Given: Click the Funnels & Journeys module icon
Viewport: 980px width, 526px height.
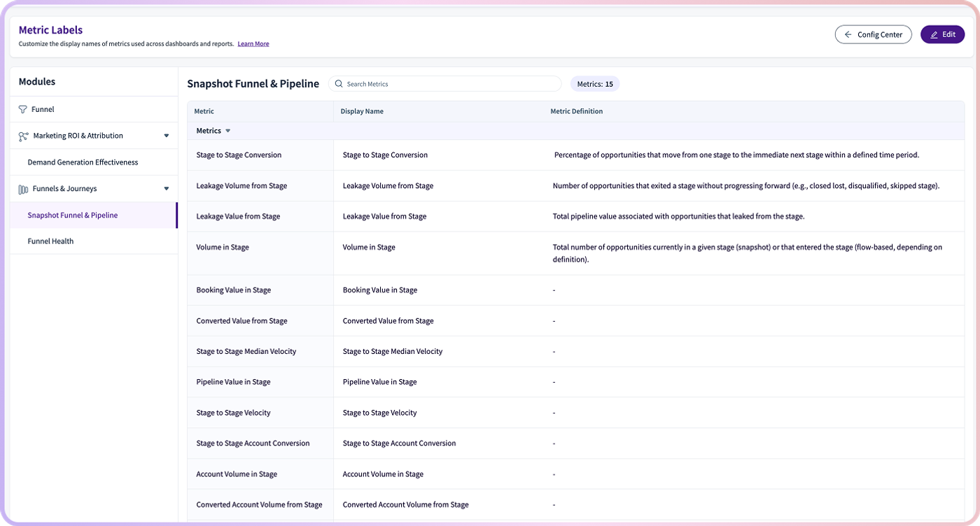Looking at the screenshot, I should [x=23, y=189].
